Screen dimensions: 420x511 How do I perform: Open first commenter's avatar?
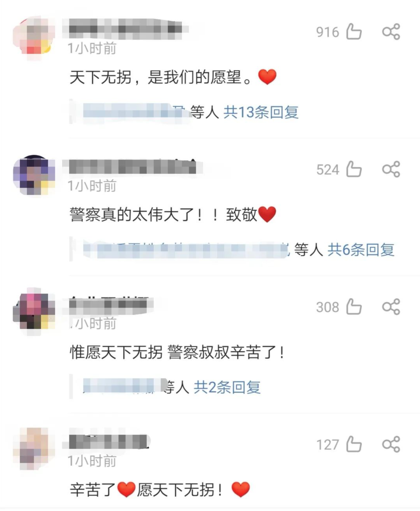pos(34,38)
